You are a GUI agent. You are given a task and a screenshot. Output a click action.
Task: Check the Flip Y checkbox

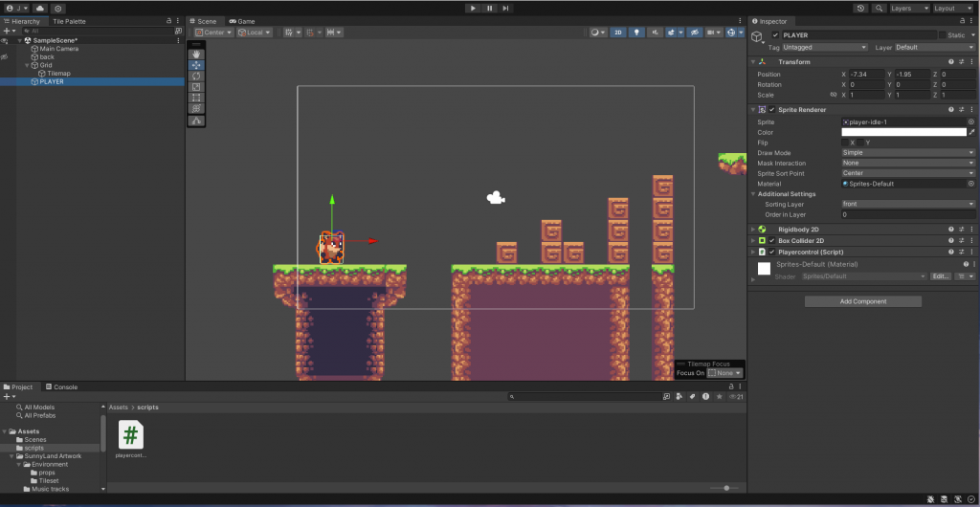(x=860, y=143)
